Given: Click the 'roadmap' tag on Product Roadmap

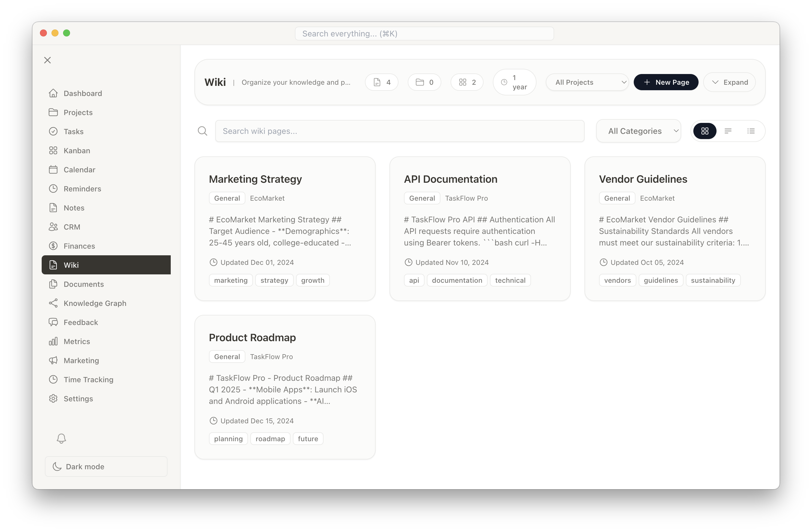Looking at the screenshot, I should [270, 439].
